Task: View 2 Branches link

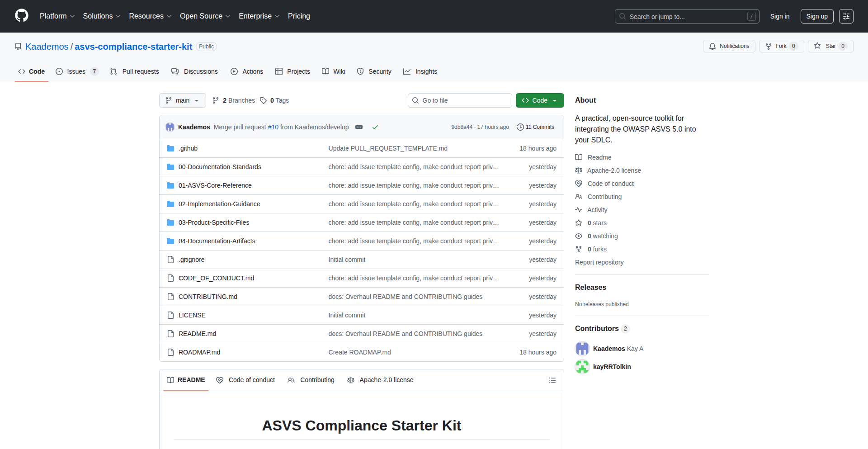Action: pyautogui.click(x=234, y=100)
